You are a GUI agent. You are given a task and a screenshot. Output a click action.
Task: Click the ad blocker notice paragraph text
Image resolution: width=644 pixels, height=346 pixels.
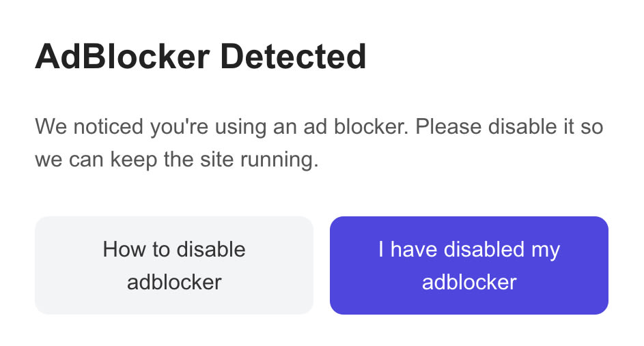319,143
